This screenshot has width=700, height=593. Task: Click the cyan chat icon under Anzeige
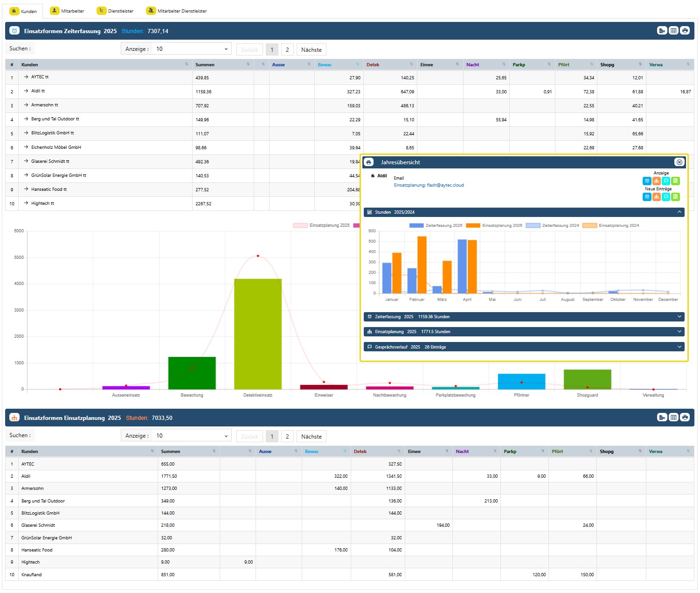[666, 181]
